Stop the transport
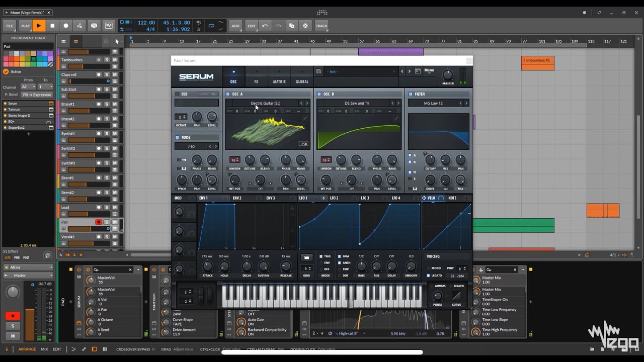The height and width of the screenshot is (362, 644). 52,26
